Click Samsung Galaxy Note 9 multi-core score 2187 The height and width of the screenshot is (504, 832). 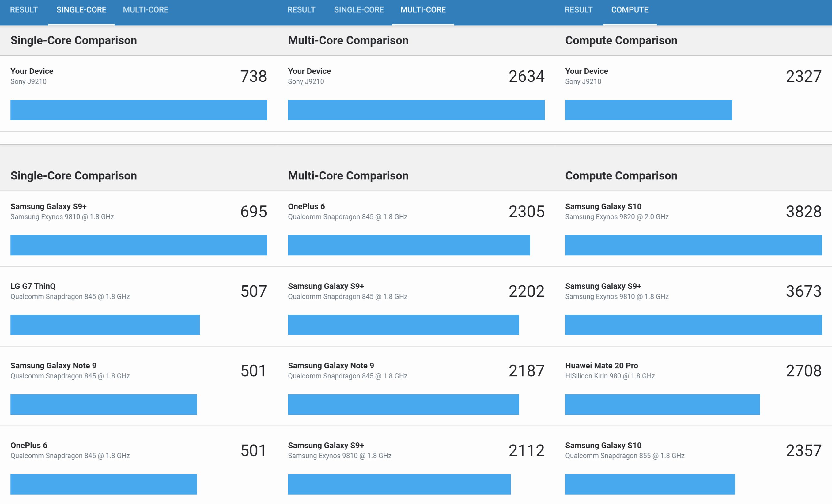click(x=526, y=371)
